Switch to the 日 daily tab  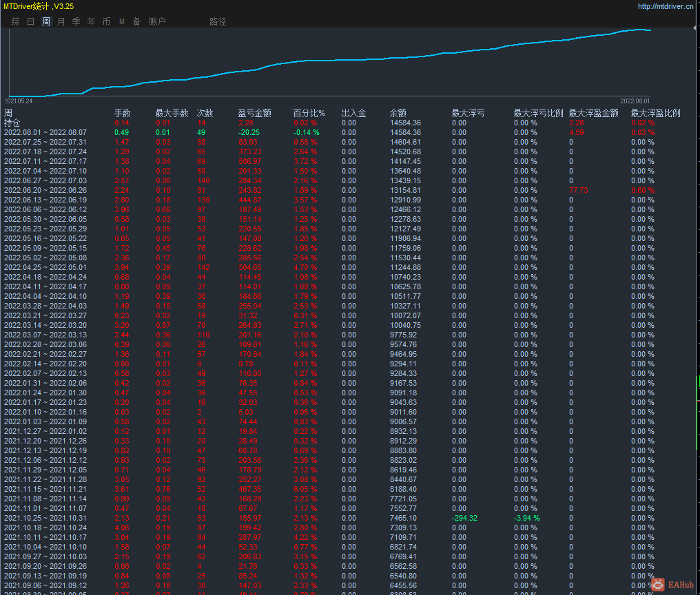[x=31, y=21]
